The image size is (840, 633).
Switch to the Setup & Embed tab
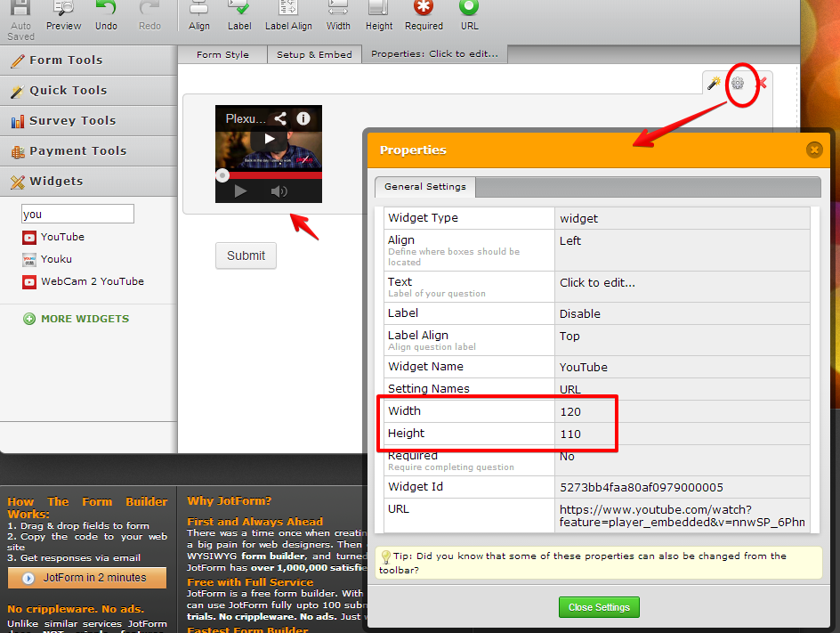[314, 53]
